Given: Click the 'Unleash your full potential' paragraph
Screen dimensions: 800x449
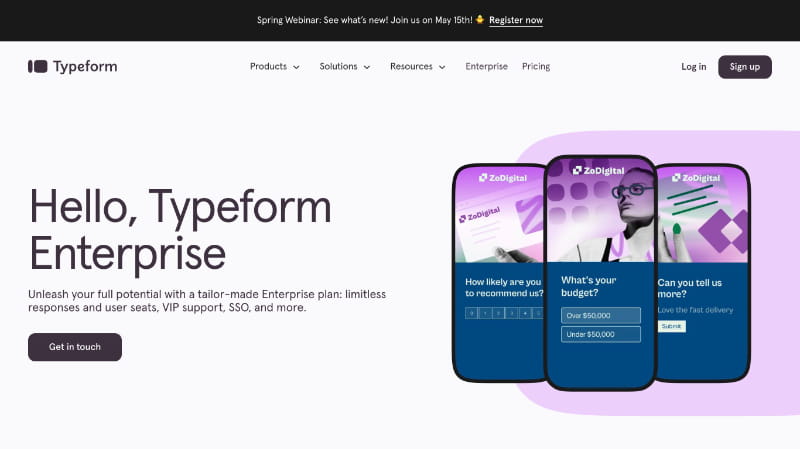Looking at the screenshot, I should coord(207,301).
